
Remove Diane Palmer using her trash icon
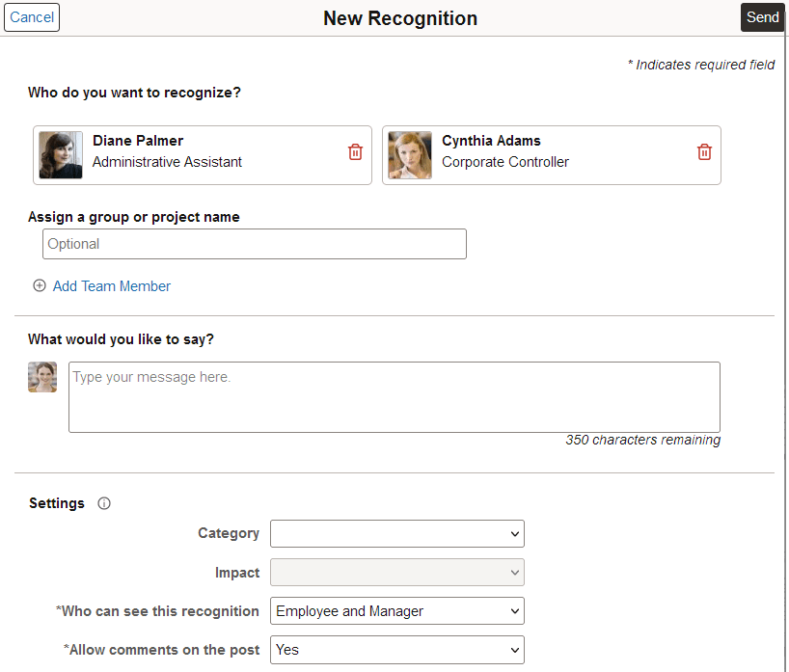(355, 151)
